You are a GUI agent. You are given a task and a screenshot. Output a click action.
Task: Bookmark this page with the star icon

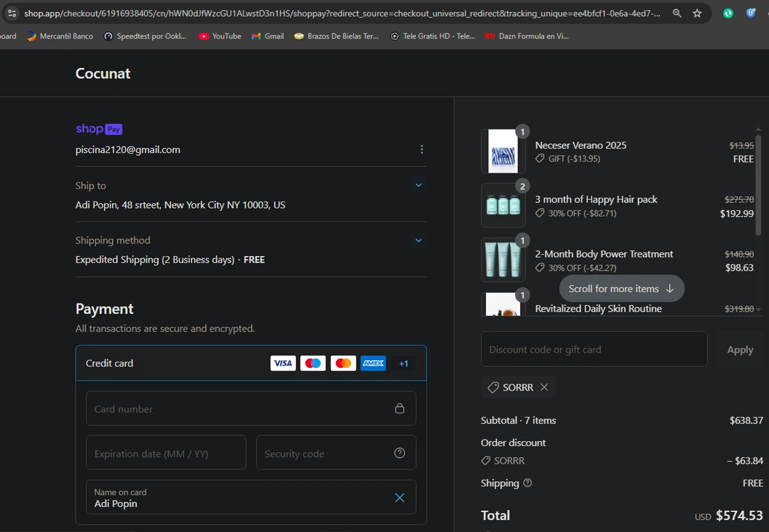pos(697,13)
